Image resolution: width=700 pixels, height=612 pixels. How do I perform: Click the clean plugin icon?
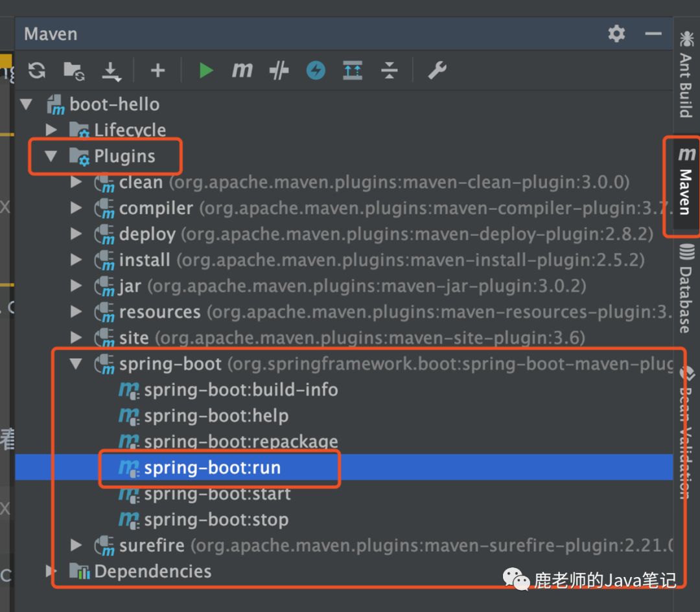tap(104, 183)
